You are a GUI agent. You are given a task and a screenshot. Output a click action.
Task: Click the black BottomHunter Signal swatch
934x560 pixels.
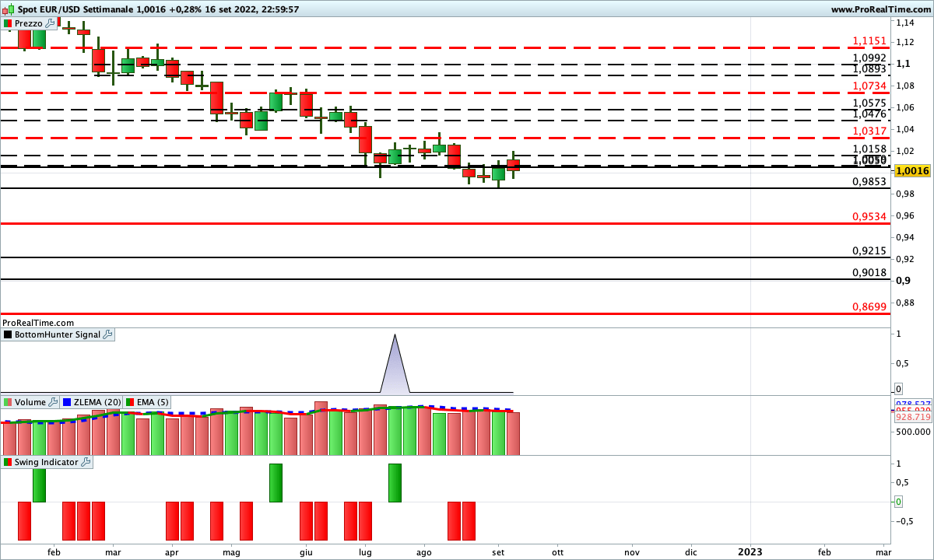tap(8, 334)
